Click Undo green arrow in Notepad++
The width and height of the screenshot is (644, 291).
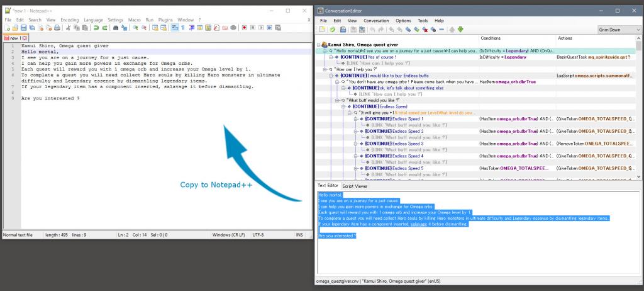click(x=96, y=28)
